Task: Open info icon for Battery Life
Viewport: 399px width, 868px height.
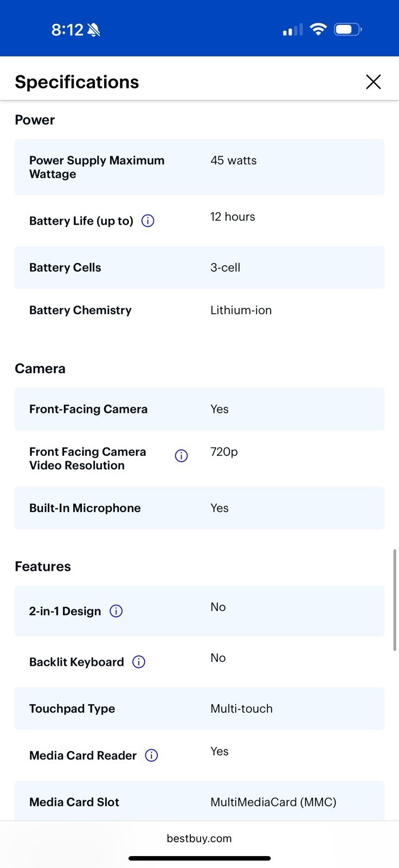Action: [147, 221]
